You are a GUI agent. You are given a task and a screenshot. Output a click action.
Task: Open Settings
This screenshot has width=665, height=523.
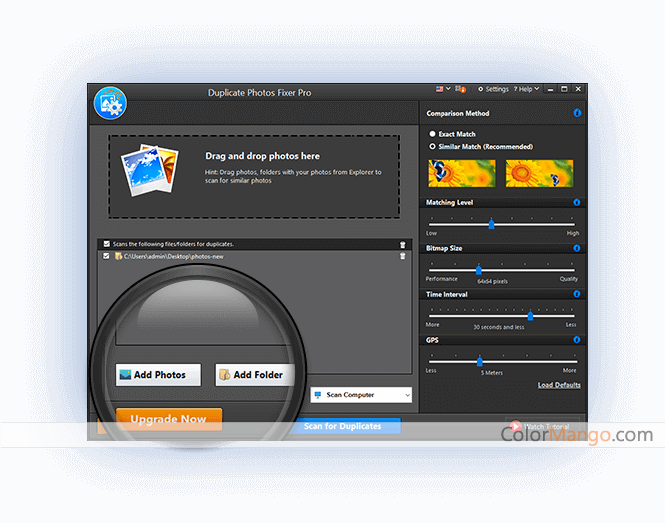493,89
